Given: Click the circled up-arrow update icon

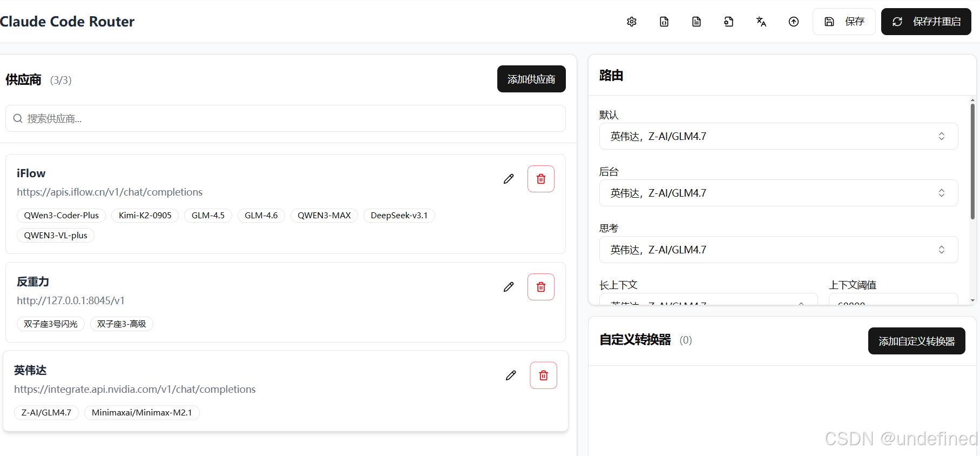Looking at the screenshot, I should coord(794,22).
